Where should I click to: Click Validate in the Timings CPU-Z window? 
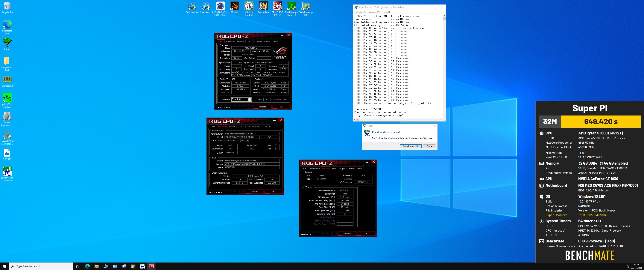[347, 234]
